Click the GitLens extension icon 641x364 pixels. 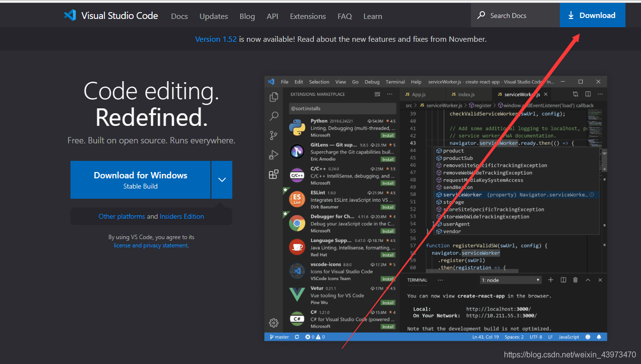point(297,152)
